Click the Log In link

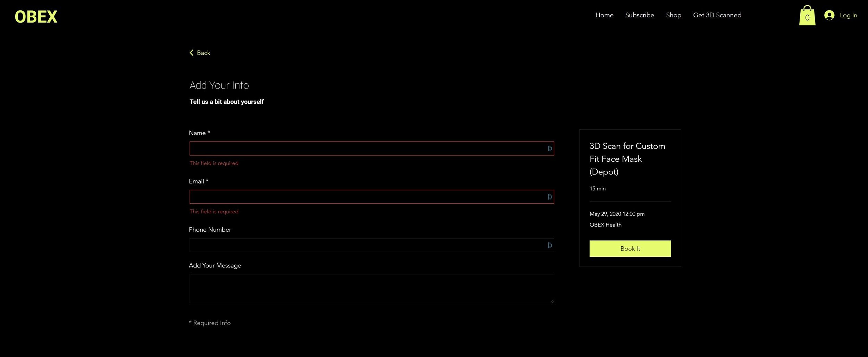[x=848, y=15]
